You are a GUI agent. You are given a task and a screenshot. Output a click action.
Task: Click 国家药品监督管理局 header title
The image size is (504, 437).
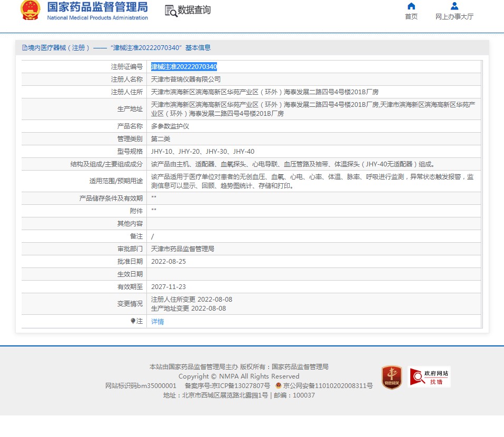click(x=97, y=7)
